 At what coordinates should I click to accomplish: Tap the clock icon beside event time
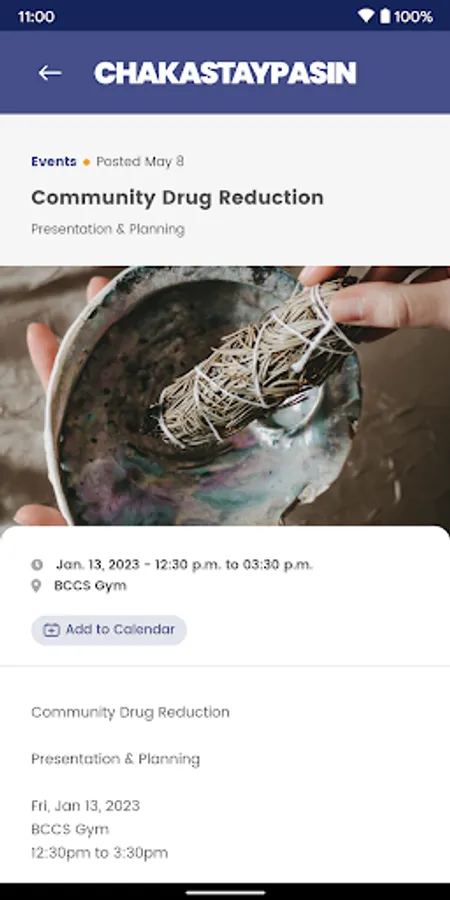click(x=37, y=565)
